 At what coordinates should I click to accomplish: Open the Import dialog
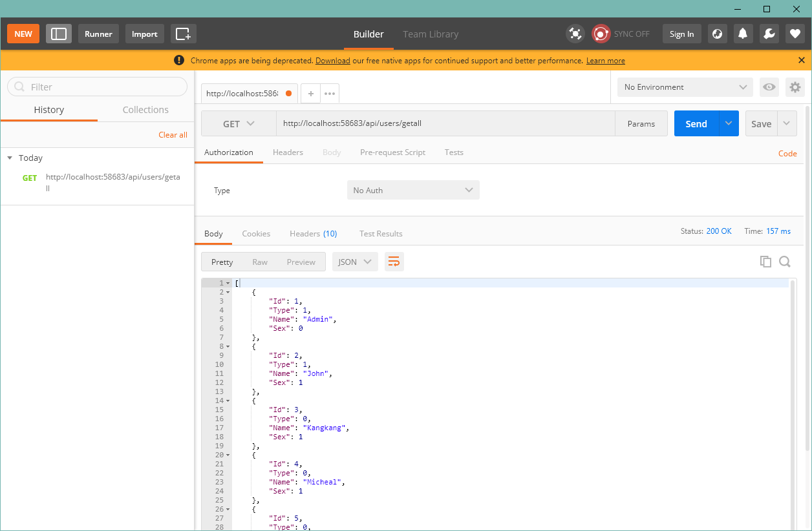(145, 34)
